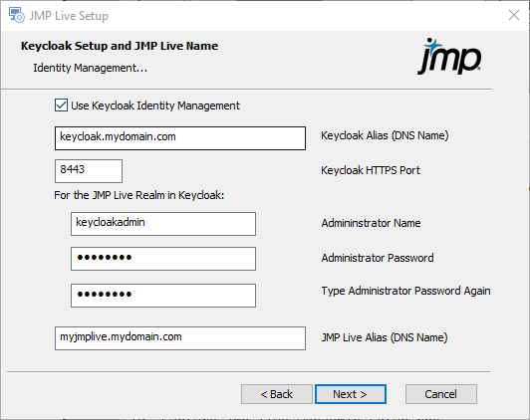Close the JMP Live Setup window
This screenshot has width=530, height=420.
coord(514,15)
